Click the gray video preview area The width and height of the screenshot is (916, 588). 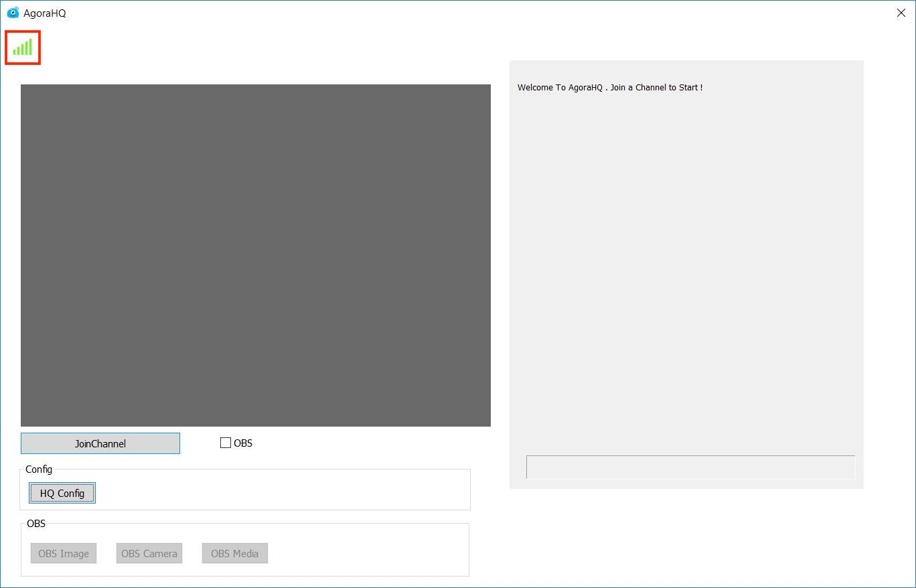click(x=256, y=255)
